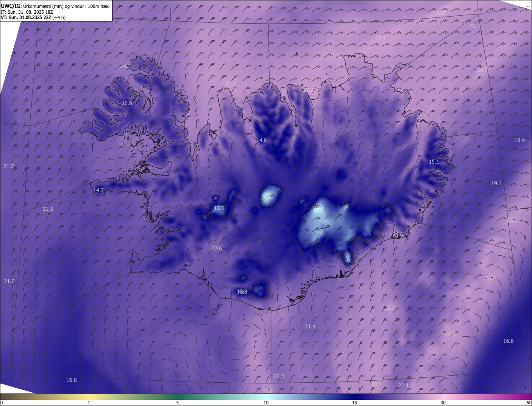The image size is (532, 406).
Task: Click the 24.6 value label
Action: click(x=398, y=235)
